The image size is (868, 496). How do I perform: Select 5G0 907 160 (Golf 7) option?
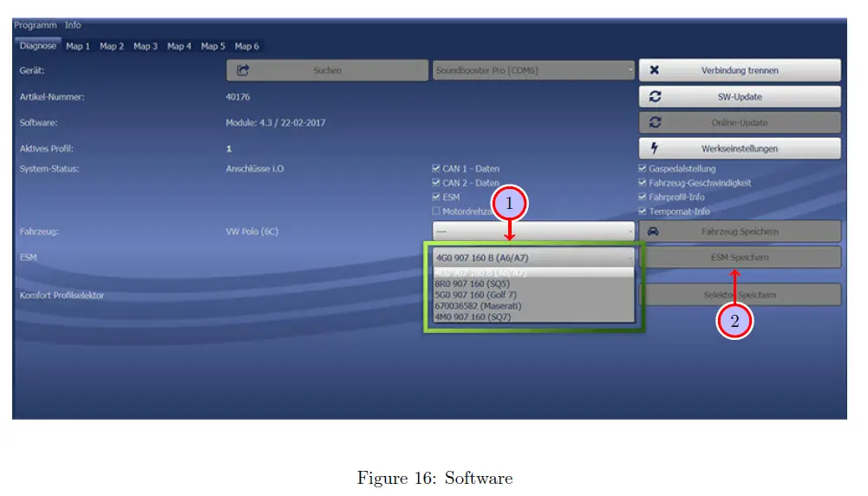click(533, 295)
